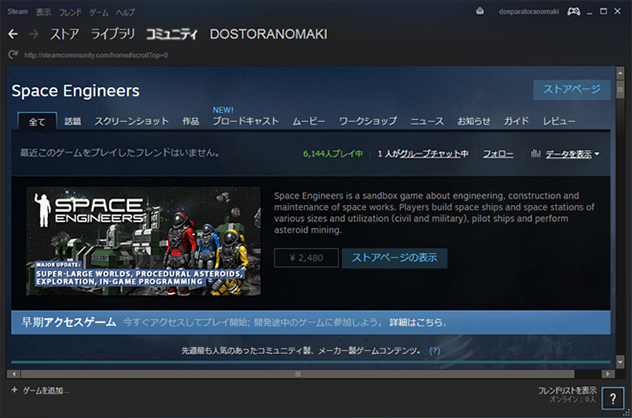Viewport: 632px width, 418px height.
Task: Switch to the ワークショップ tab
Action: [x=368, y=121]
